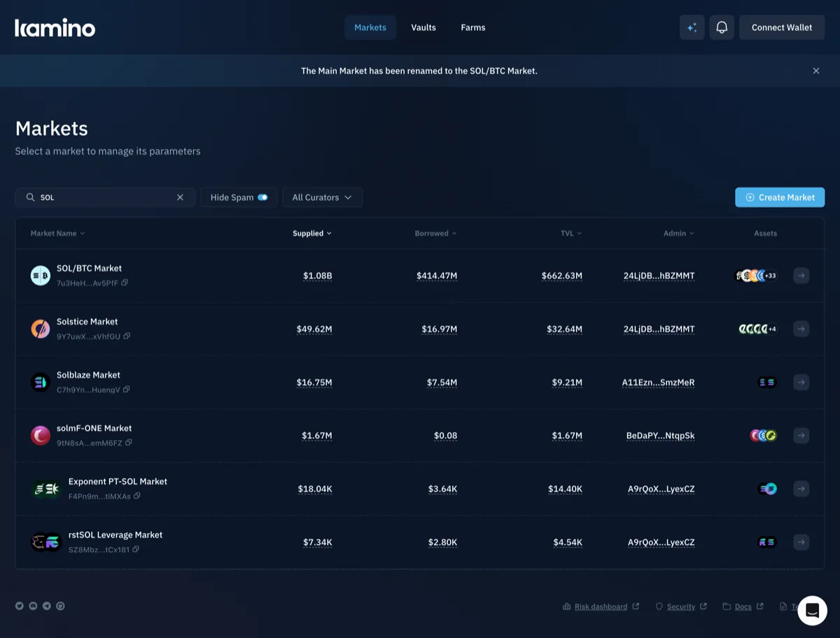Copy the solmF-ONE Market address 9tN8sA...emM6FZ
The image size is (840, 638).
pos(129,443)
